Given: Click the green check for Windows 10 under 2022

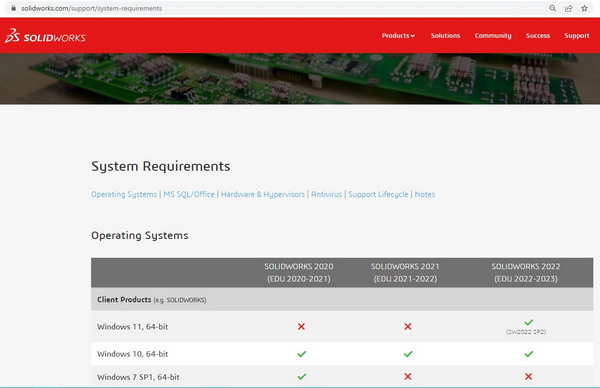Looking at the screenshot, I should point(529,354).
